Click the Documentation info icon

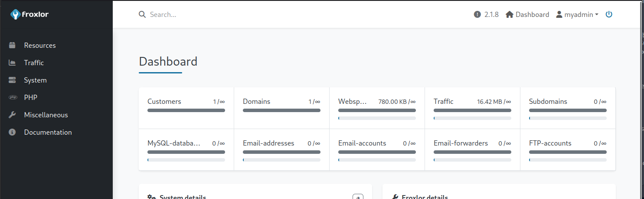click(x=12, y=132)
